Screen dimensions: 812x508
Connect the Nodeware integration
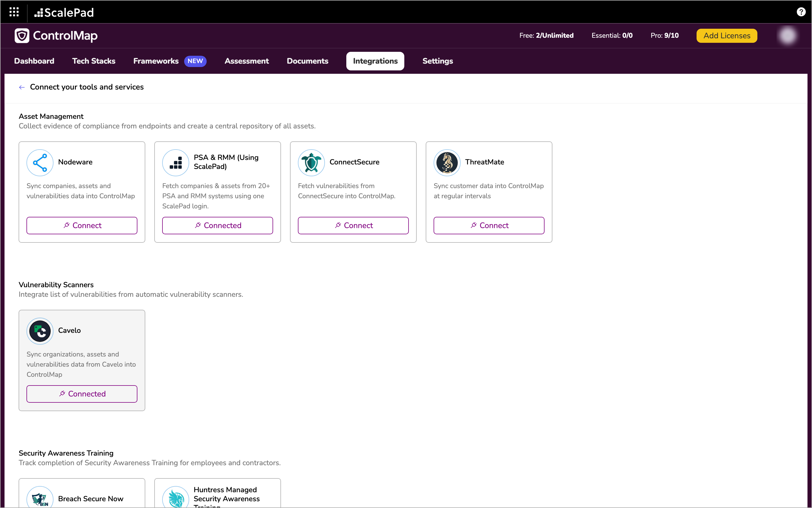pyautogui.click(x=82, y=226)
